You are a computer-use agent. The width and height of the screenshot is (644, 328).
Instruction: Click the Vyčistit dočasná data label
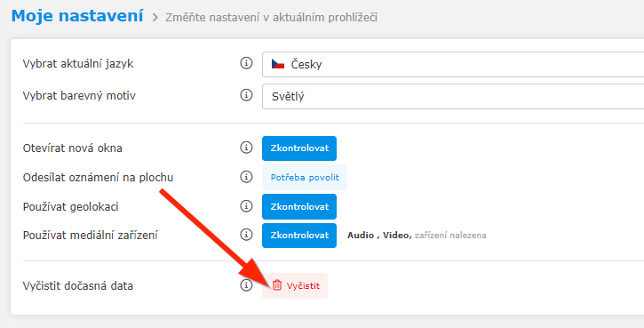[78, 286]
